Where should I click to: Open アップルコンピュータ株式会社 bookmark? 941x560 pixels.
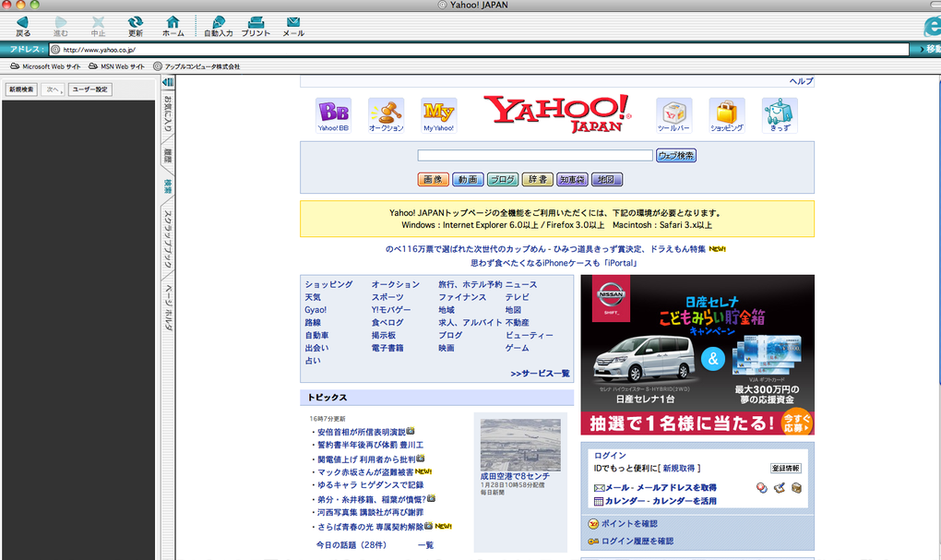coord(197,66)
